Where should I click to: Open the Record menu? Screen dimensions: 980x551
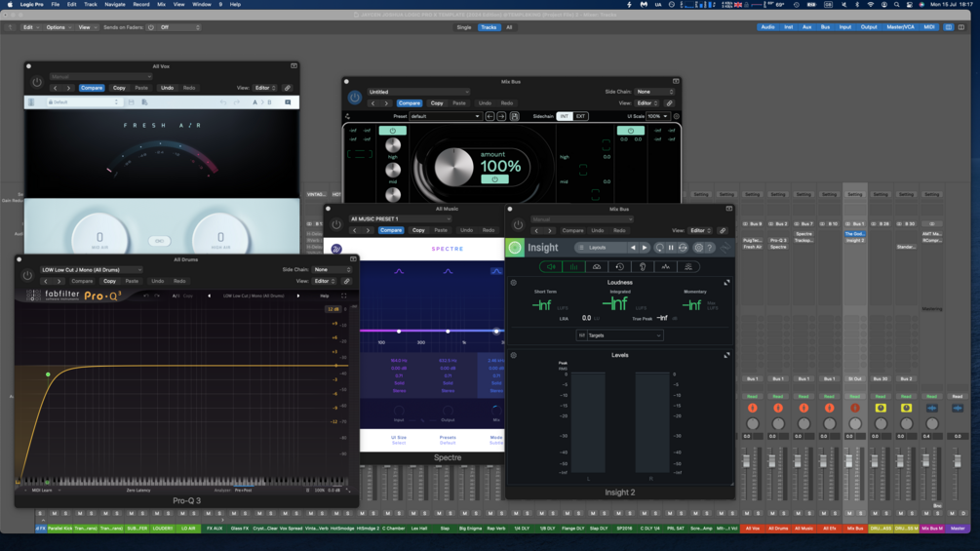click(141, 4)
